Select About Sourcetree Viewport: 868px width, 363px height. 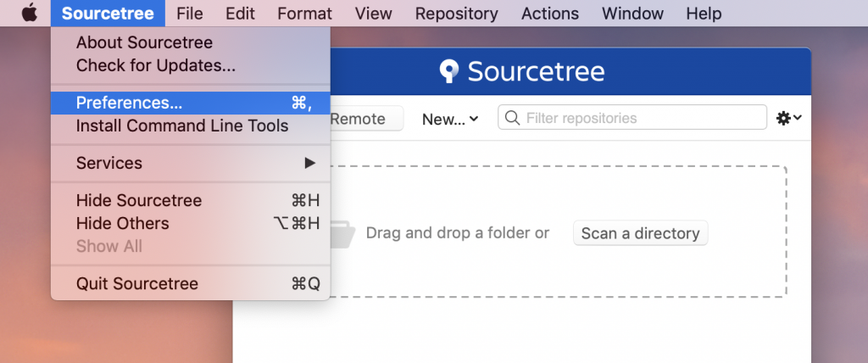[x=191, y=42]
